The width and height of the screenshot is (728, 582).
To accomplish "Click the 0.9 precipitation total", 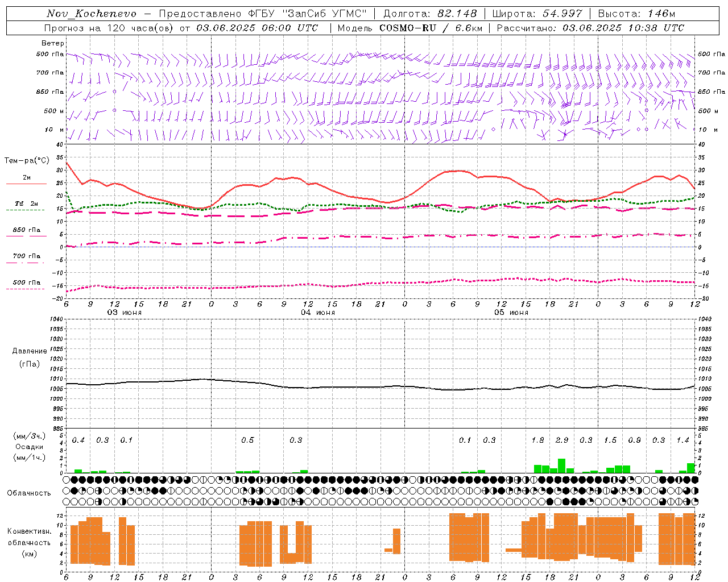I will (x=635, y=440).
